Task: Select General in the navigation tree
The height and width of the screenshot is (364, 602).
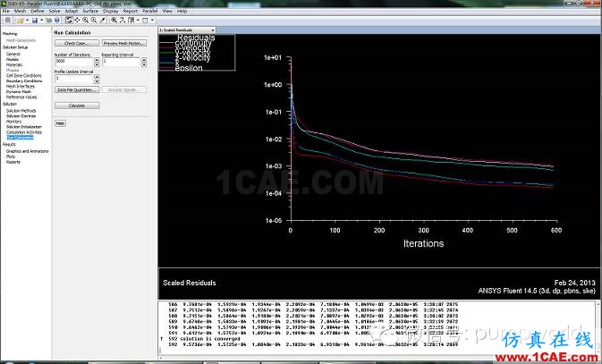Action: [x=13, y=55]
